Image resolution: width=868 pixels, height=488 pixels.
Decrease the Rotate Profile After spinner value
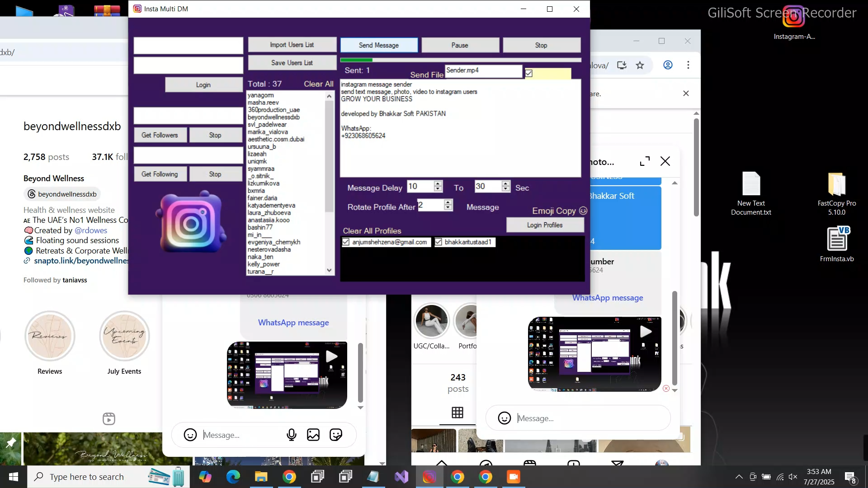coord(448,208)
